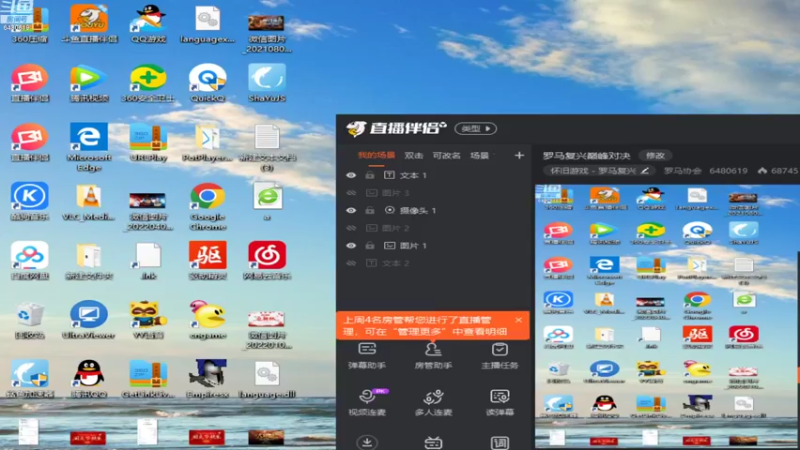Open the 多人连麦 multi-person co-stream tool

tap(433, 402)
